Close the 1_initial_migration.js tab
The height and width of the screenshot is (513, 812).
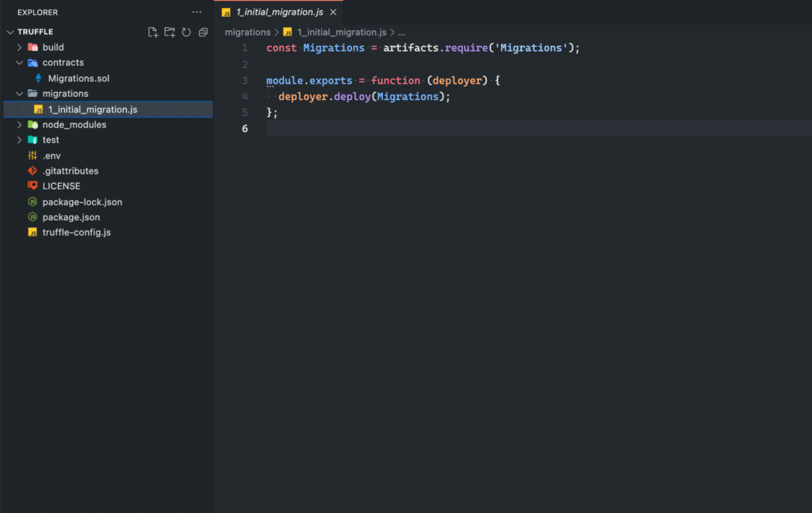pos(333,13)
